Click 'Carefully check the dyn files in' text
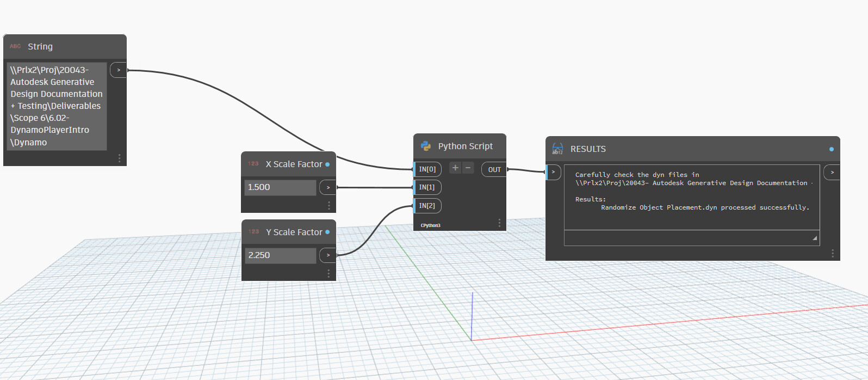This screenshot has height=380, width=868. (x=637, y=175)
